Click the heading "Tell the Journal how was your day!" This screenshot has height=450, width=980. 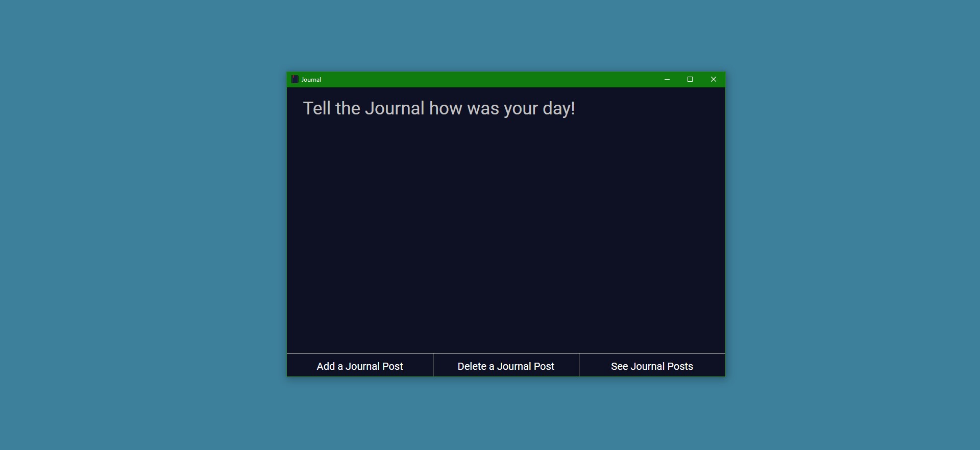(439, 108)
